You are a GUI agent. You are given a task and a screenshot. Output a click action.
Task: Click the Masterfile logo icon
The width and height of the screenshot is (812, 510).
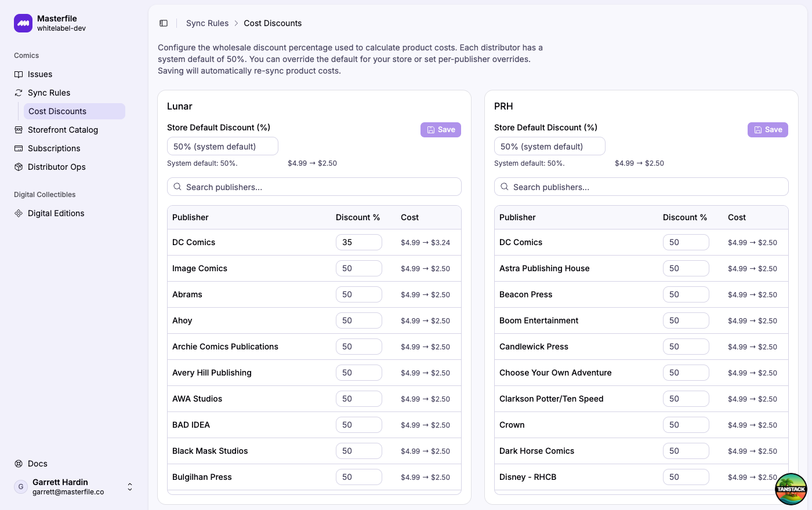coord(23,23)
